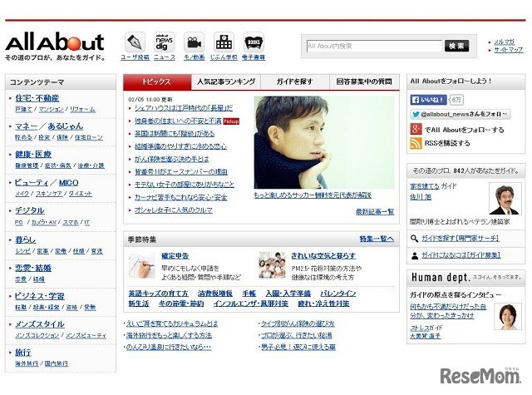Open the 住宅・不動産 category
Screen dimensions: 532x395
37,98
